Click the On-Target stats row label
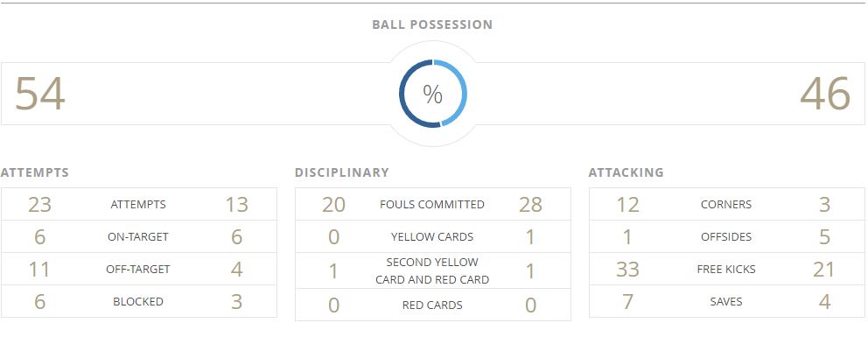The height and width of the screenshot is (344, 868). (x=138, y=237)
